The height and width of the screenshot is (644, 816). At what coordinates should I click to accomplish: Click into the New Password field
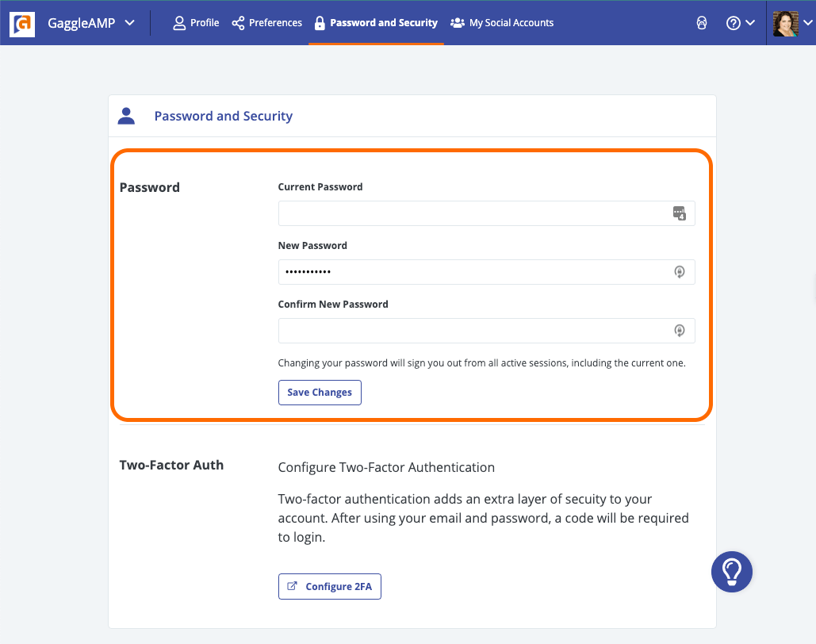pyautogui.click(x=486, y=272)
